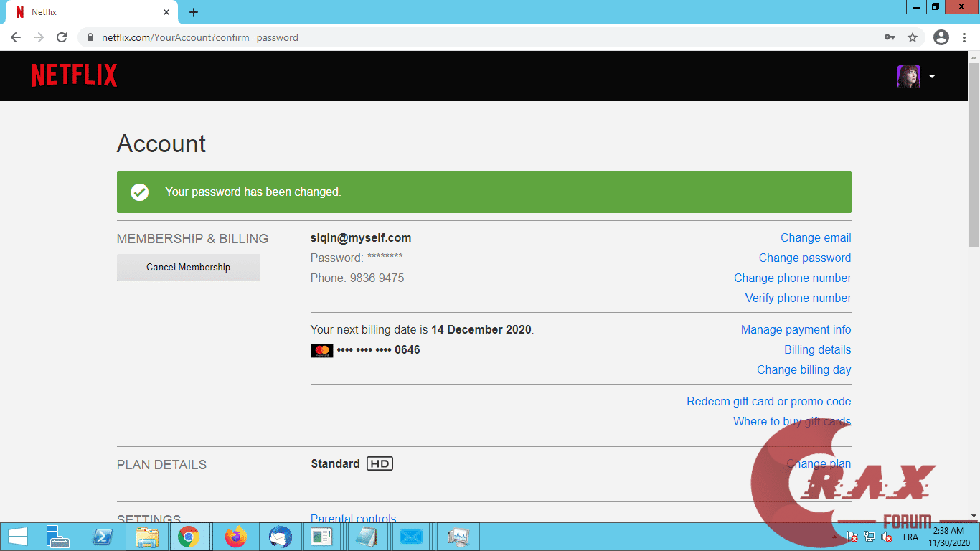Switch the FRA input language indicator
The width and height of the screenshot is (980, 551).
point(910,537)
